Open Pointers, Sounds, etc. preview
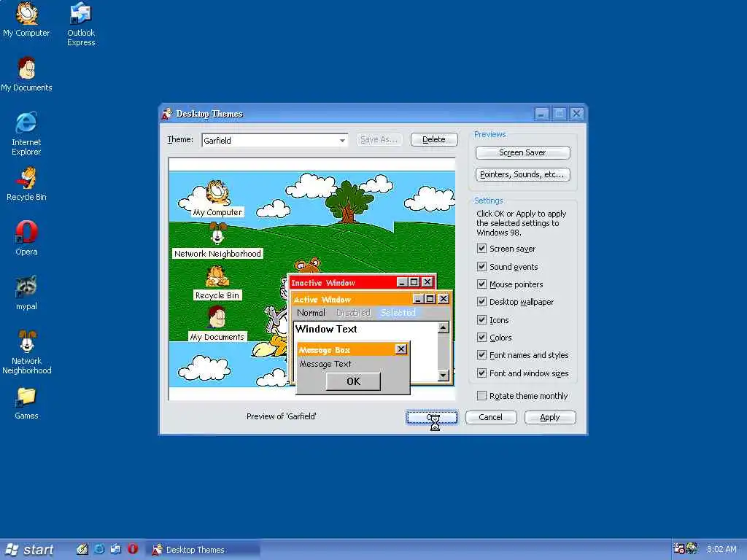The width and height of the screenshot is (747, 560). pos(522,174)
